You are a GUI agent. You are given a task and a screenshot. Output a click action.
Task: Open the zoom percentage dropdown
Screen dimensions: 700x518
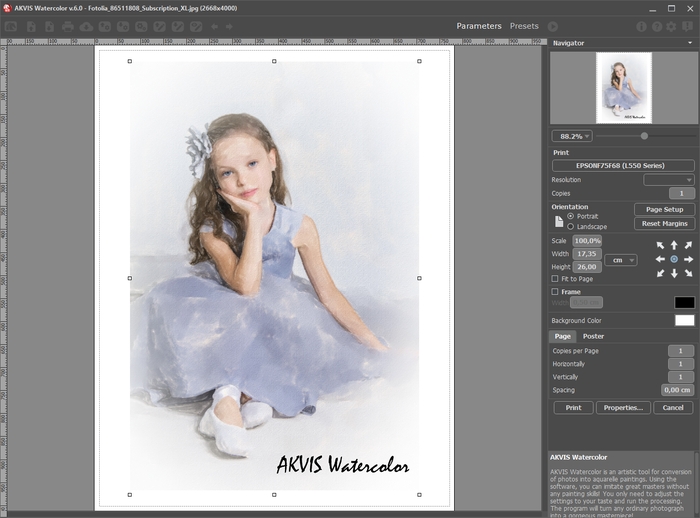pos(572,136)
